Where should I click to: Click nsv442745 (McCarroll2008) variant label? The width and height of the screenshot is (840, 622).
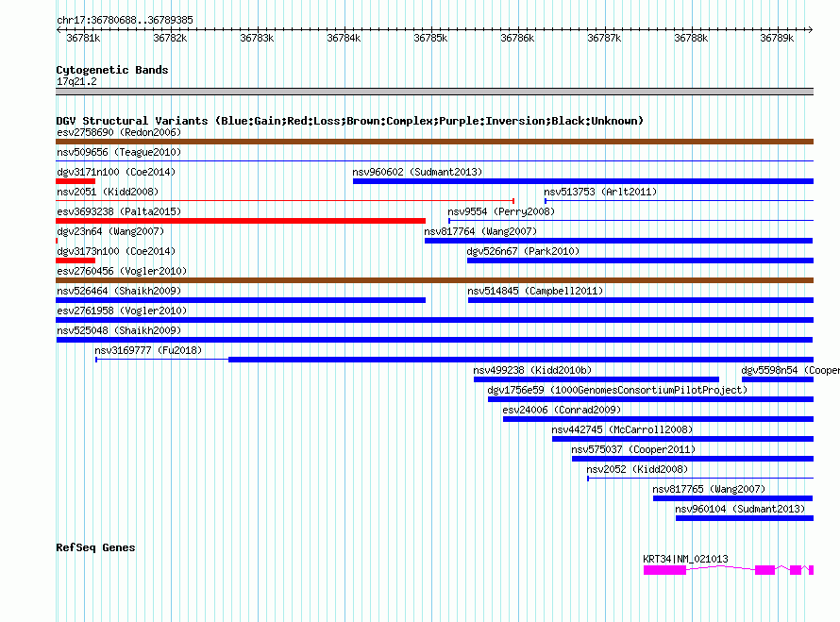[x=622, y=429]
